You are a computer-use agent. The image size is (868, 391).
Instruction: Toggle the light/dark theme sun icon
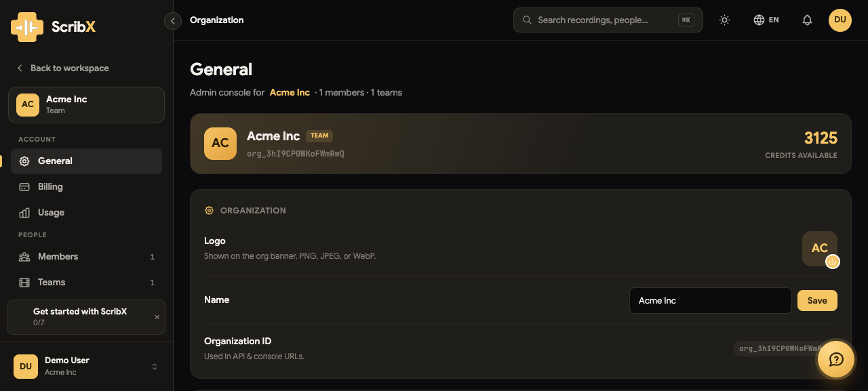[724, 20]
